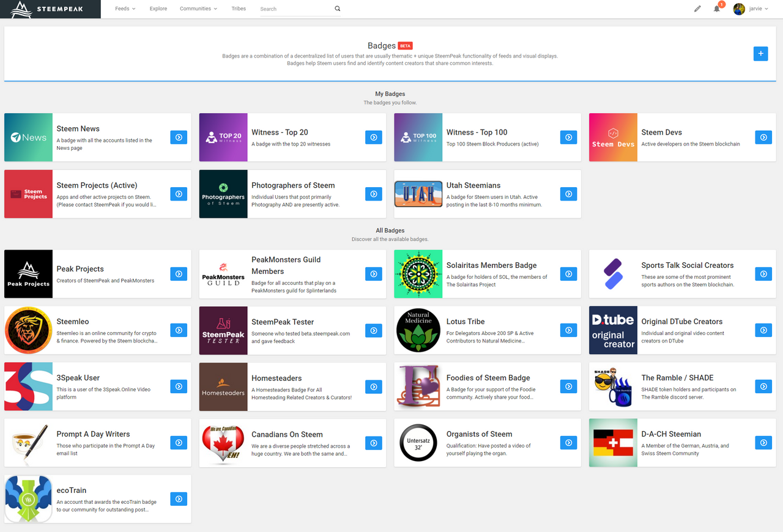Click the search magnifier icon
The height and width of the screenshot is (532, 783).
[x=338, y=9]
